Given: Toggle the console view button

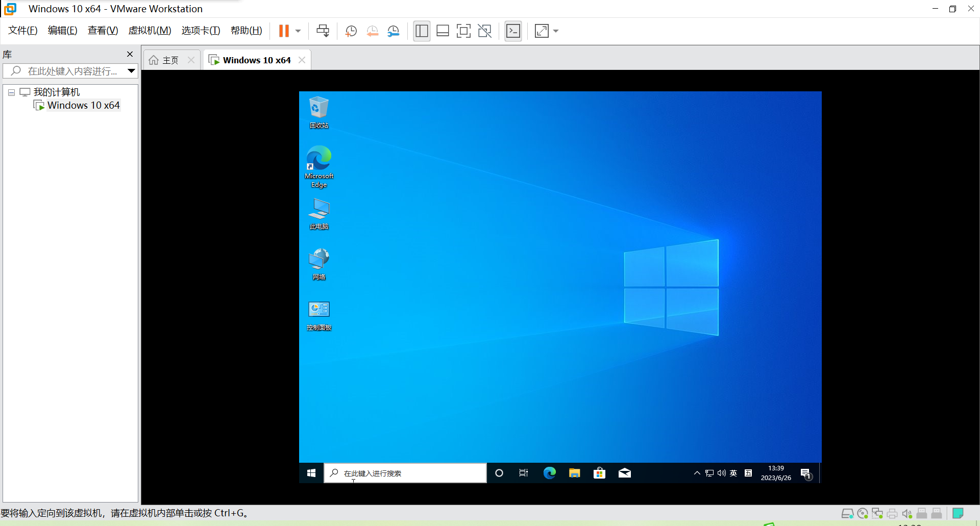Looking at the screenshot, I should point(513,31).
